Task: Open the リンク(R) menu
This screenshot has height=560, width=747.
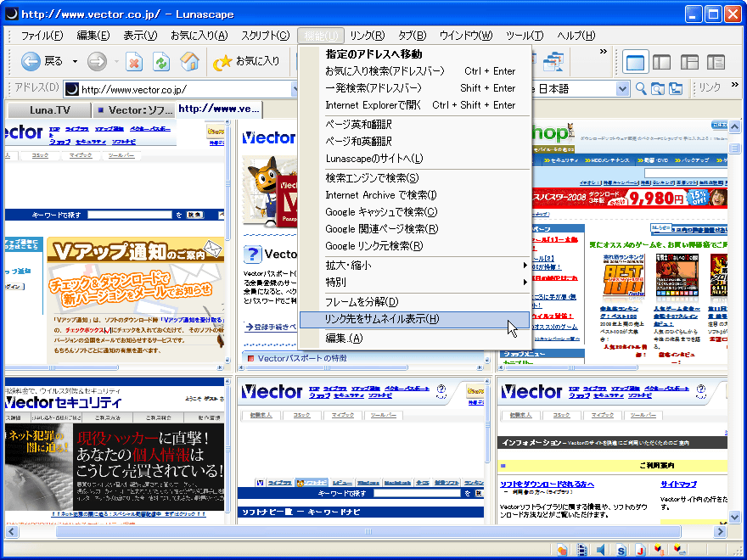Action: pyautogui.click(x=368, y=36)
